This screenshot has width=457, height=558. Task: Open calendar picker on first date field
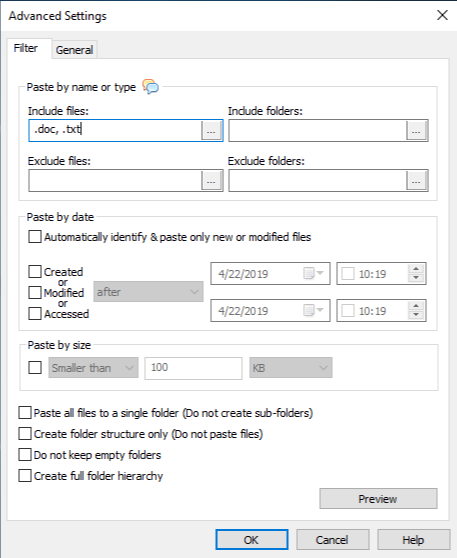click(313, 274)
